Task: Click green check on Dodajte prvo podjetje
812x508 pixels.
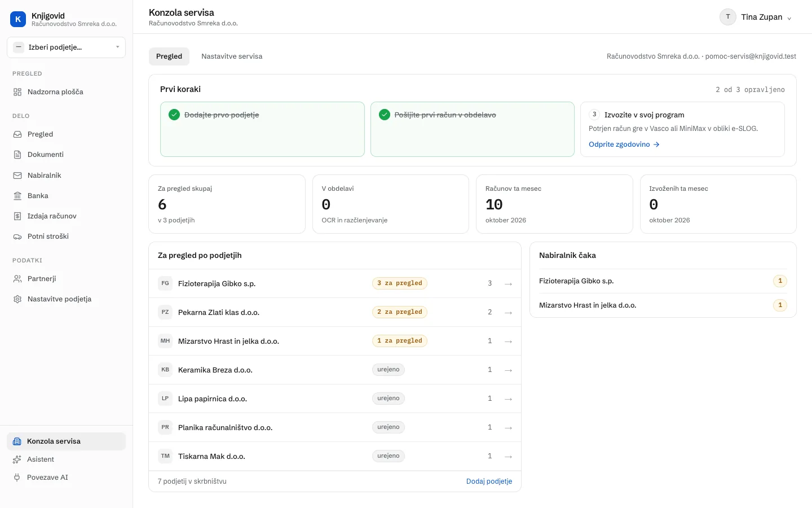Action: 174,115
